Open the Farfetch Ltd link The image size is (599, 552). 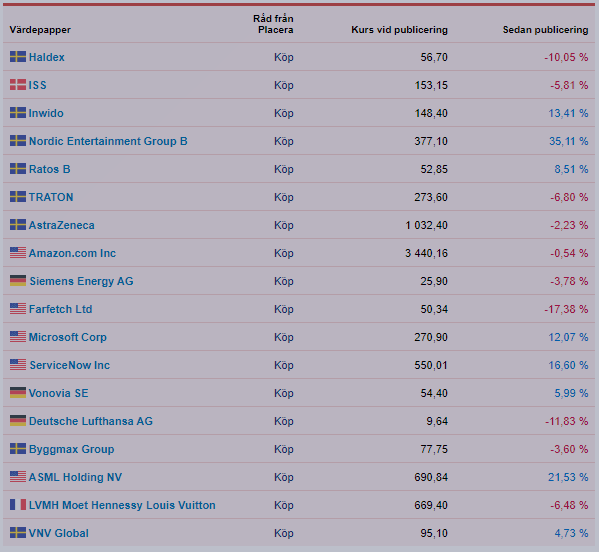click(x=60, y=309)
